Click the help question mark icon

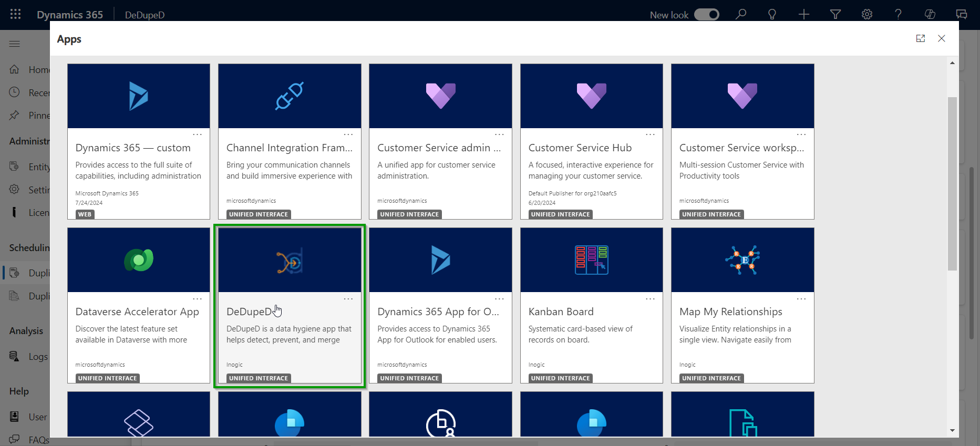point(898,15)
